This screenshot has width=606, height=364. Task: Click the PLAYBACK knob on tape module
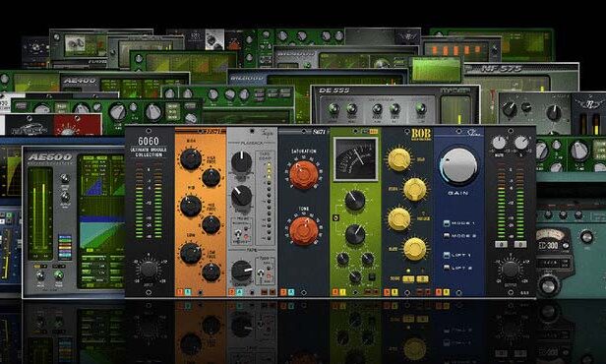(242, 161)
